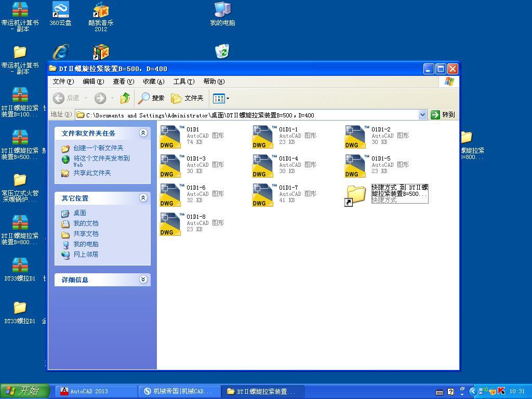The height and width of the screenshot is (399, 532).
Task: Navigate back using the 后退 arrow icon
Action: (x=59, y=98)
